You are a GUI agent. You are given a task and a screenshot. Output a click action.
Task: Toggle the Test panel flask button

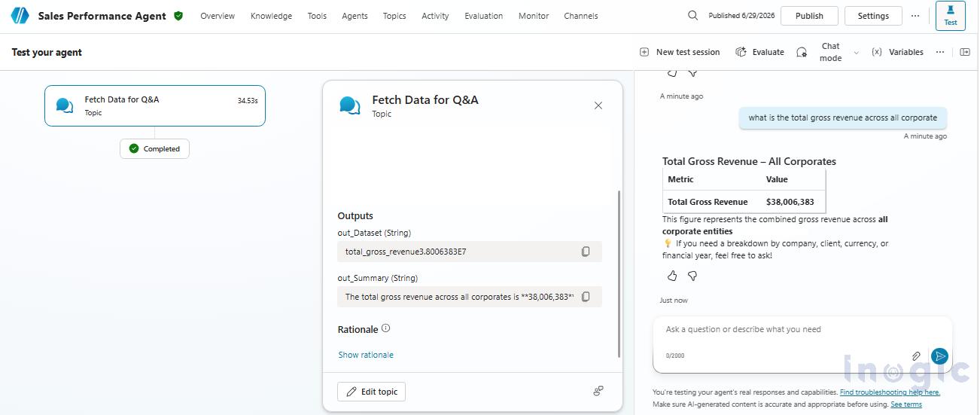[x=951, y=15]
